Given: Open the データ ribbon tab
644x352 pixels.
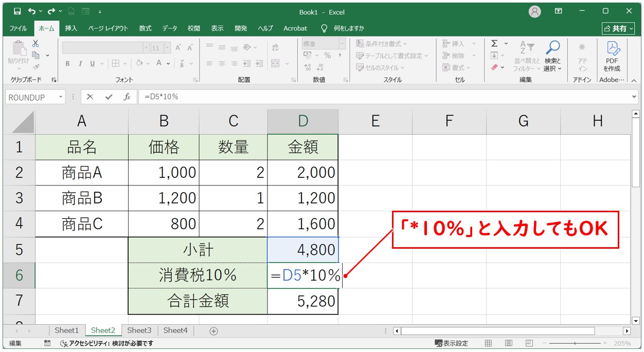Looking at the screenshot, I should coord(170,28).
